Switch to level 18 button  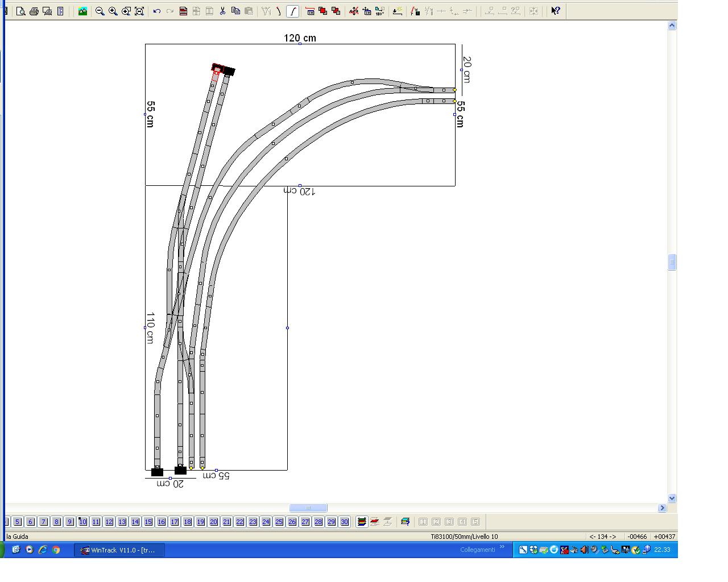tap(188, 522)
